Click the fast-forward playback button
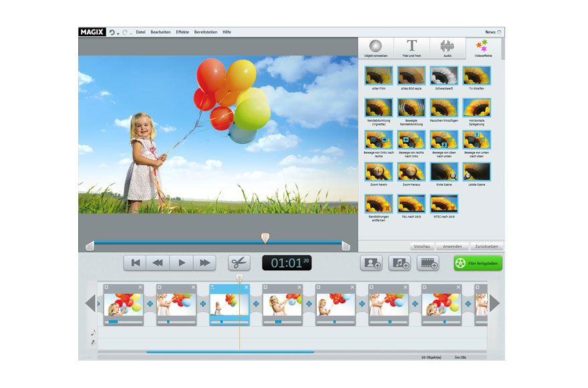 (x=204, y=262)
